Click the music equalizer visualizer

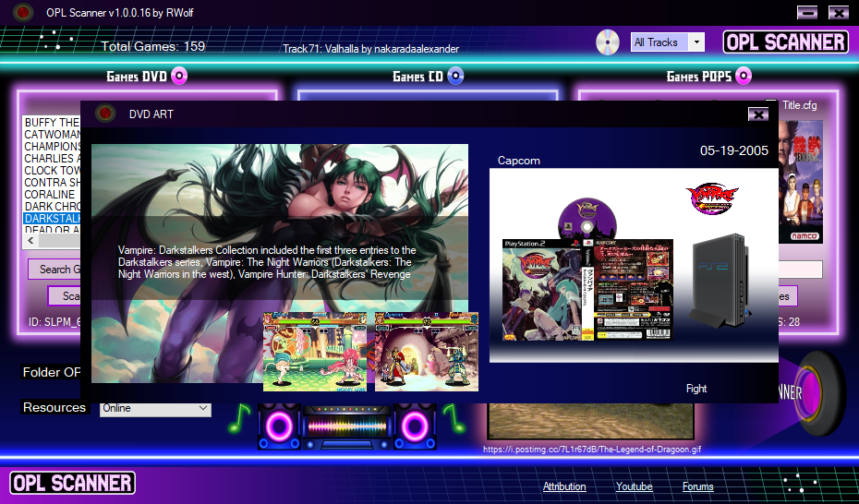click(347, 426)
